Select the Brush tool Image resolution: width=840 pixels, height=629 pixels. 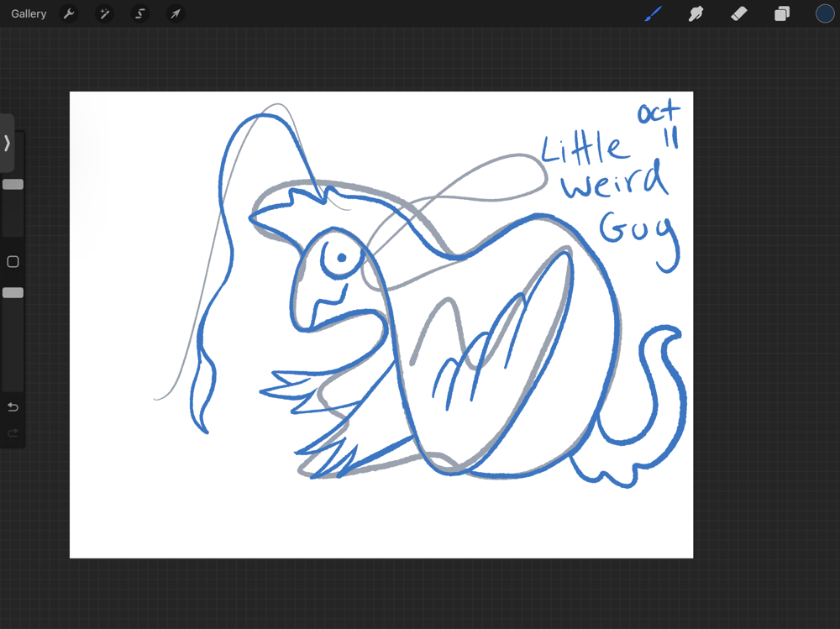653,14
